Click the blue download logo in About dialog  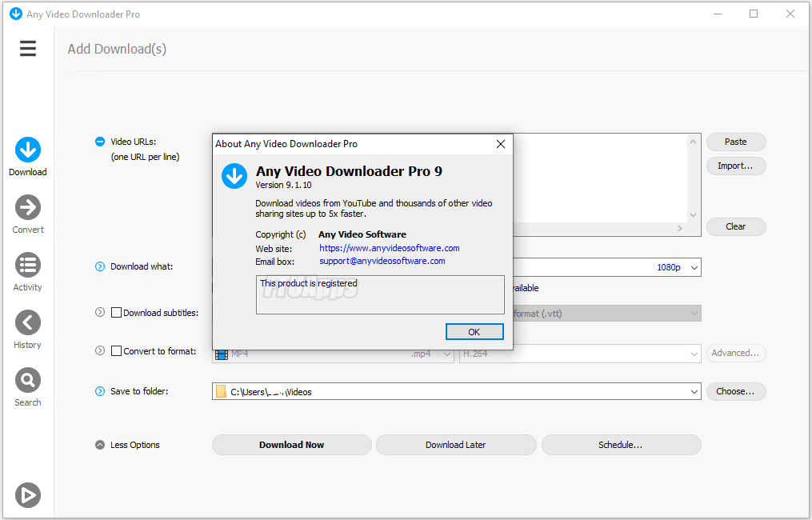tap(234, 176)
